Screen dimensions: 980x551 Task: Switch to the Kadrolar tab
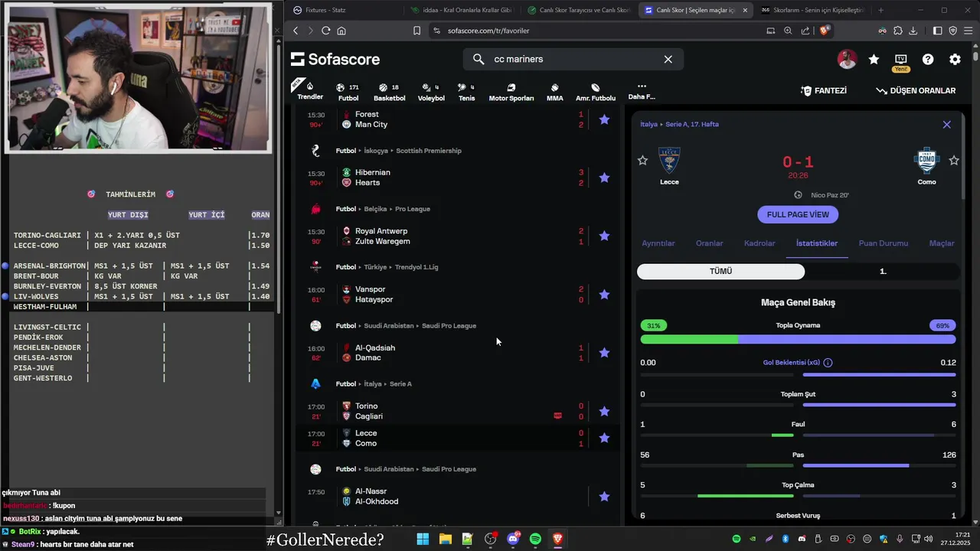pyautogui.click(x=759, y=243)
